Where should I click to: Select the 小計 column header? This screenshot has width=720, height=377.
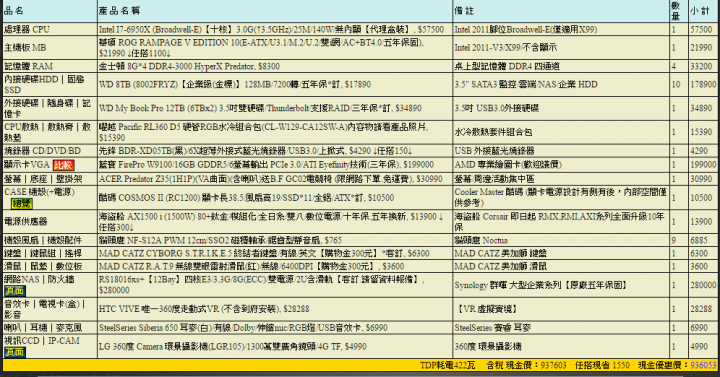[x=703, y=11]
